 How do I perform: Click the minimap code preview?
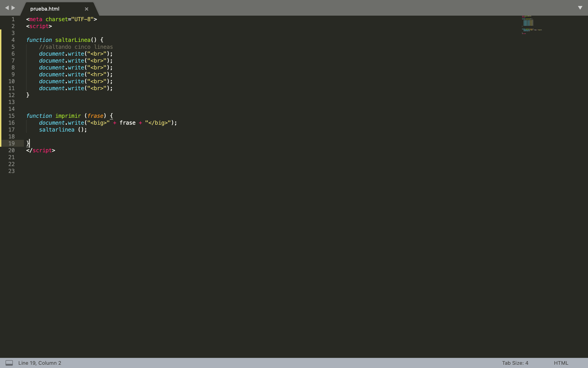(532, 25)
